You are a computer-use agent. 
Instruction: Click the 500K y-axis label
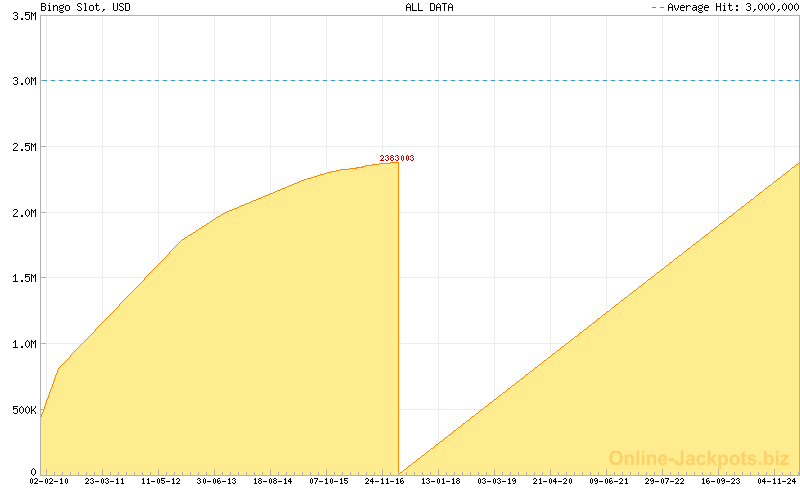22,409
